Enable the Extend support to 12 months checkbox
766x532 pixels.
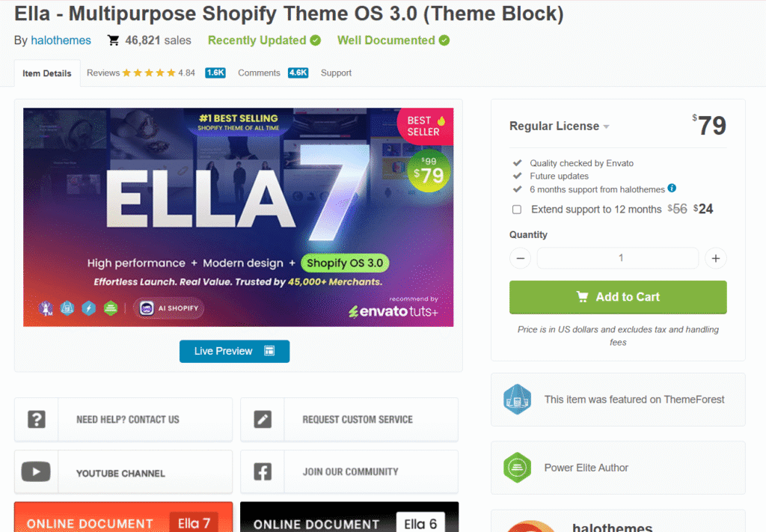[516, 210]
